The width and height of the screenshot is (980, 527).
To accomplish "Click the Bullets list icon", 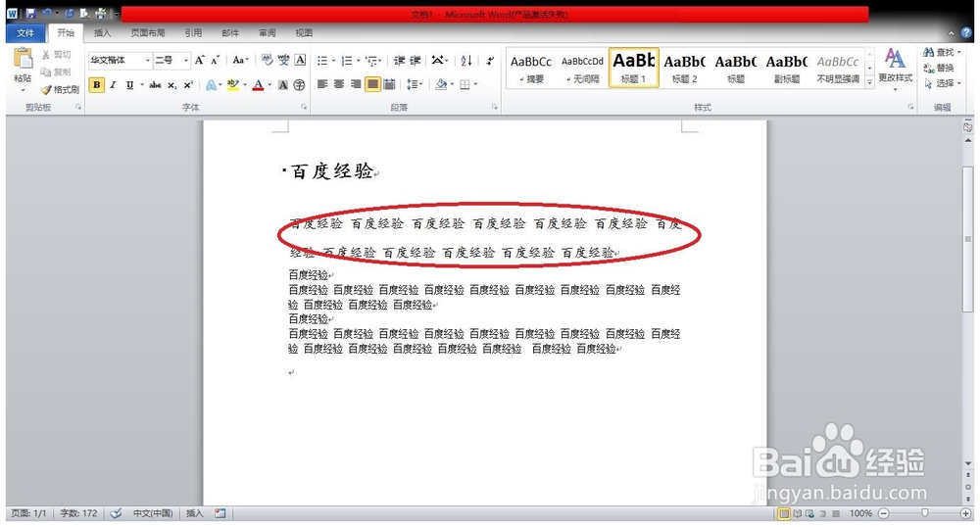I will pyautogui.click(x=322, y=61).
